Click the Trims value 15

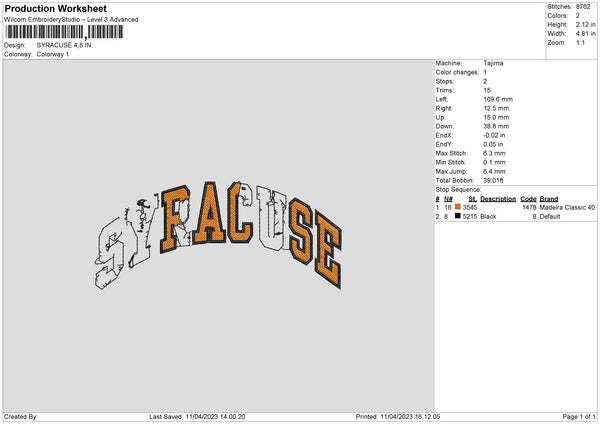[x=487, y=91]
